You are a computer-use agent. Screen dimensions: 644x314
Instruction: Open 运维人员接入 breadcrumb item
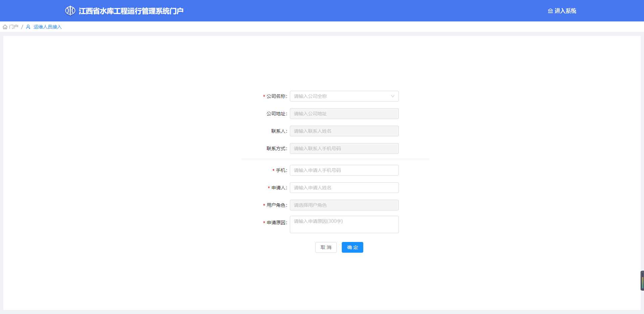click(48, 27)
